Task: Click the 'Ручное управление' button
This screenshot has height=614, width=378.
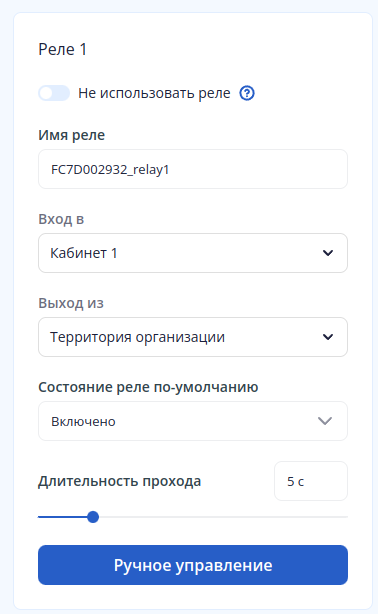Action: (x=193, y=565)
